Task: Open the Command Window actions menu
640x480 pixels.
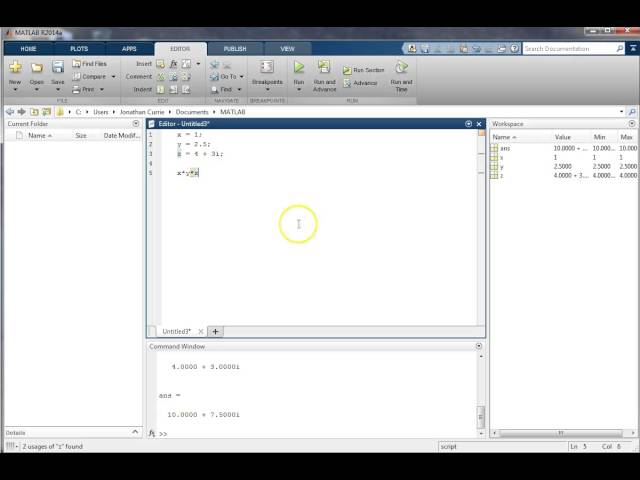Action: (x=479, y=346)
